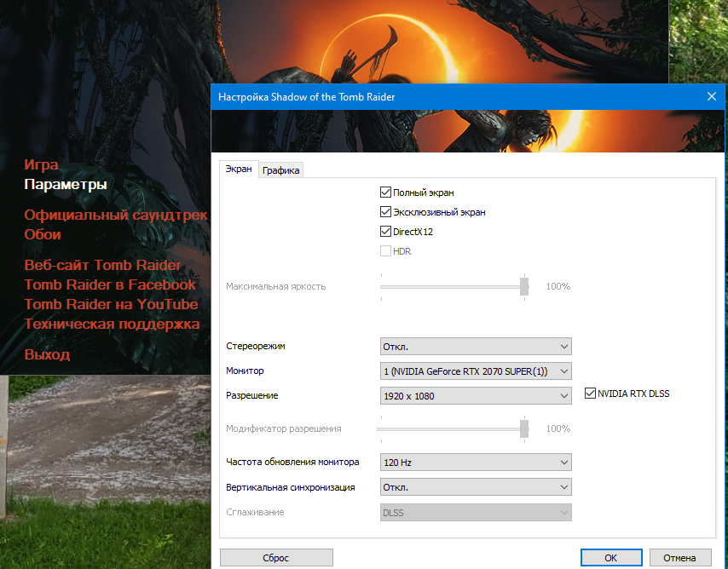728x569 pixels.
Task: Click the 100% value next to Модификатор разрешения
Action: click(558, 428)
